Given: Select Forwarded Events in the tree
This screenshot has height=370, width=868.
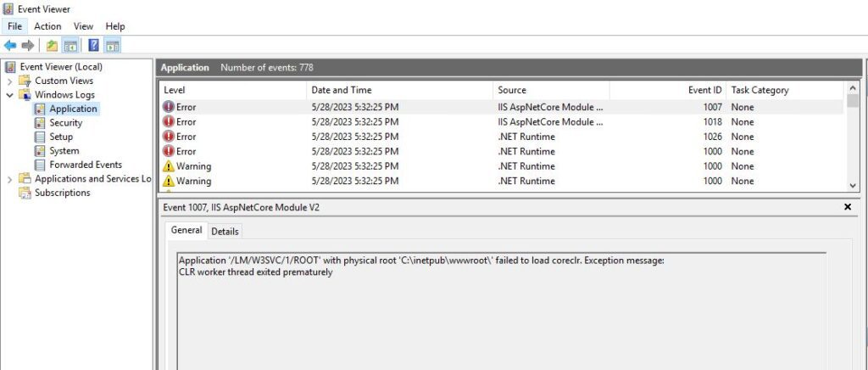Looking at the screenshot, I should click(x=85, y=165).
